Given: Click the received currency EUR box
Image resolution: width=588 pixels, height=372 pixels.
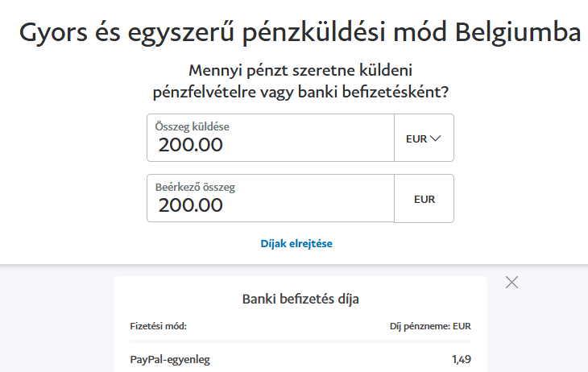Looking at the screenshot, I should point(424,199).
